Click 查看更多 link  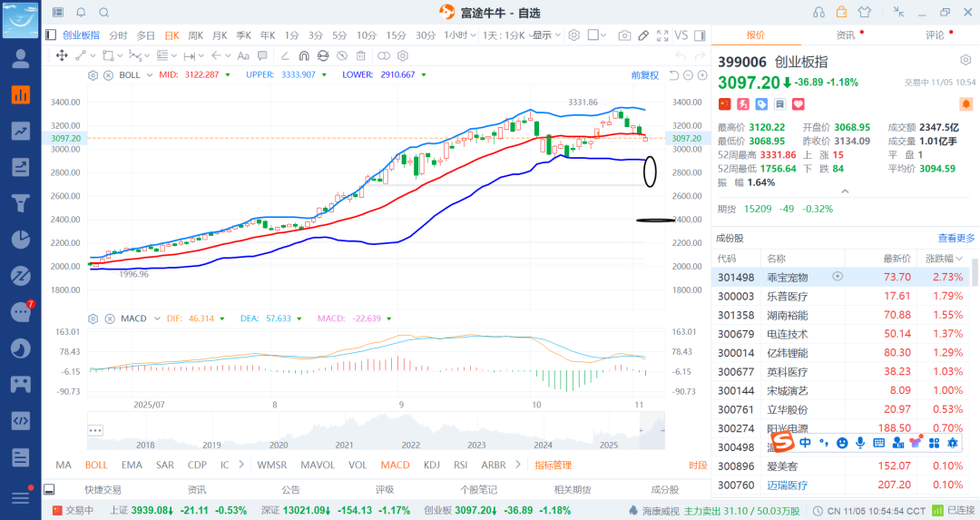coord(956,238)
